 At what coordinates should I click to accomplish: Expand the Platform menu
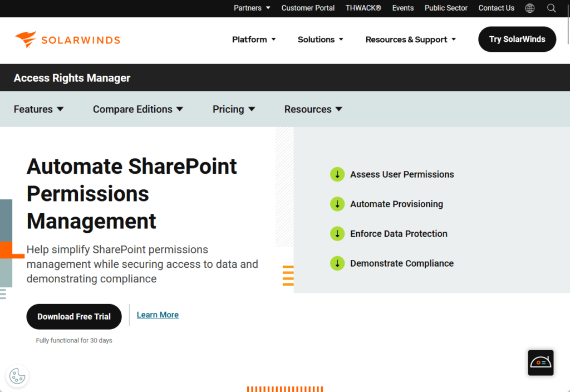[254, 40]
